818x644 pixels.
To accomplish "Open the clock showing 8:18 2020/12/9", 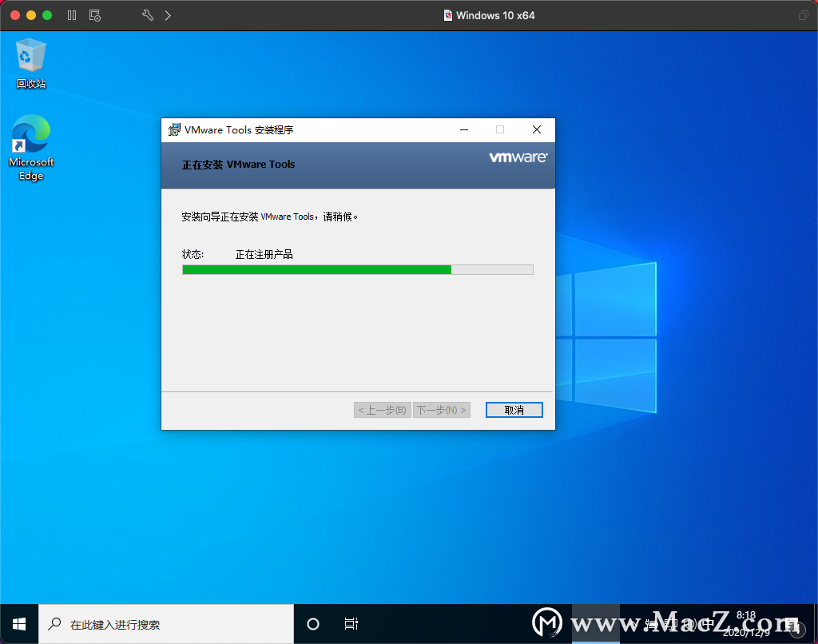I will coord(746,624).
